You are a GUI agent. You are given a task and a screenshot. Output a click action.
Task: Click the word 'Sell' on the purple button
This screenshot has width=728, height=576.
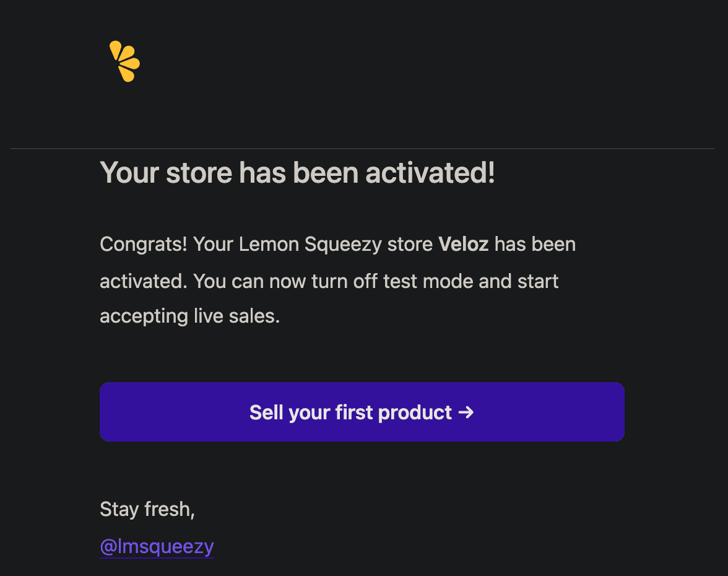pos(266,412)
